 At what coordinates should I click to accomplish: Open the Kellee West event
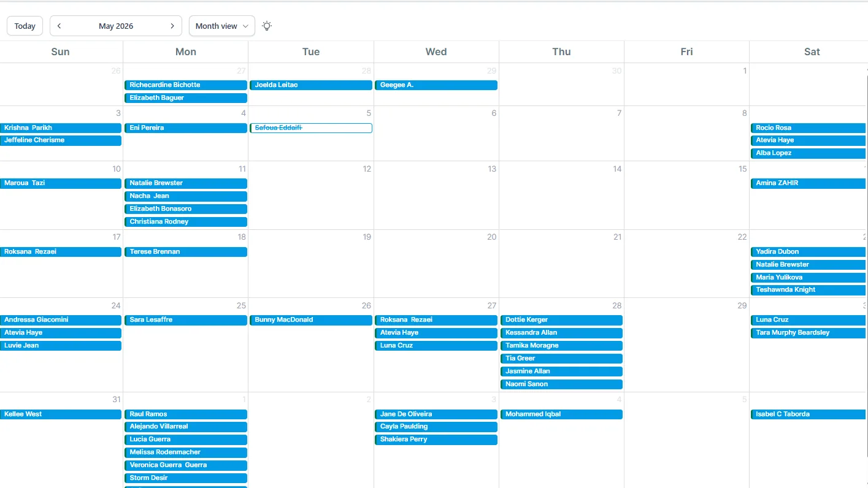(x=61, y=414)
